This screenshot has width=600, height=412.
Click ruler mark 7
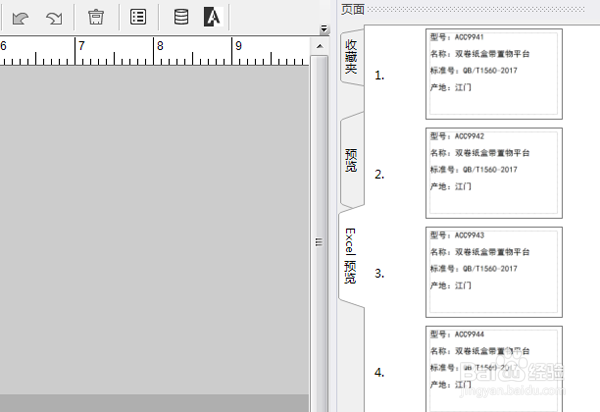click(82, 46)
